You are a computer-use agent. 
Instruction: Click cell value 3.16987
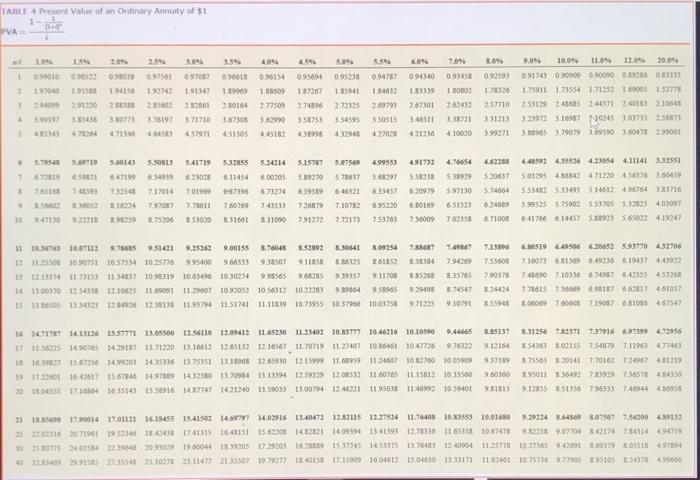568,118
